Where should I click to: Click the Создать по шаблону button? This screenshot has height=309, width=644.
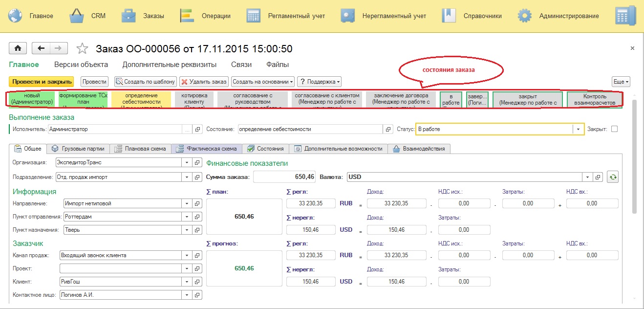click(x=146, y=82)
